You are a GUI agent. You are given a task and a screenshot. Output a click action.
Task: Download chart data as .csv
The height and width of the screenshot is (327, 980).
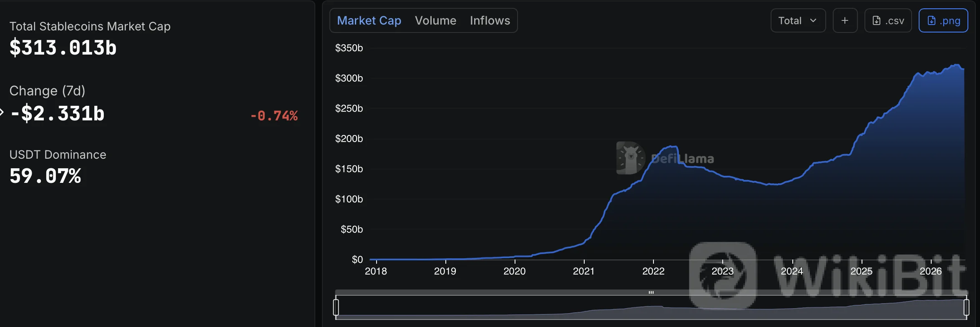pos(888,20)
